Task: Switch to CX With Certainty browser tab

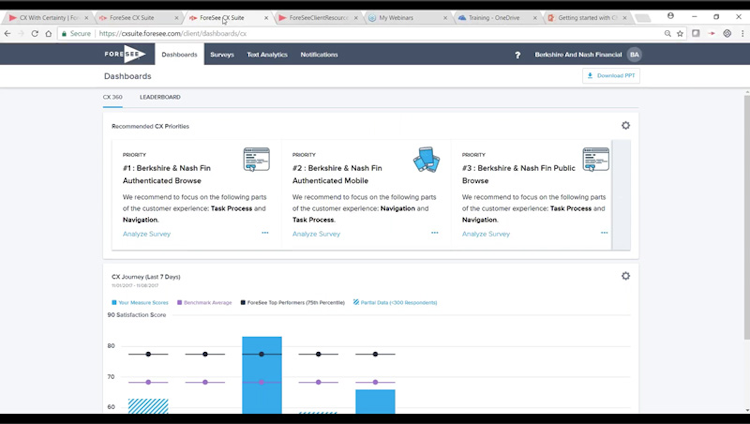Action: [48, 18]
